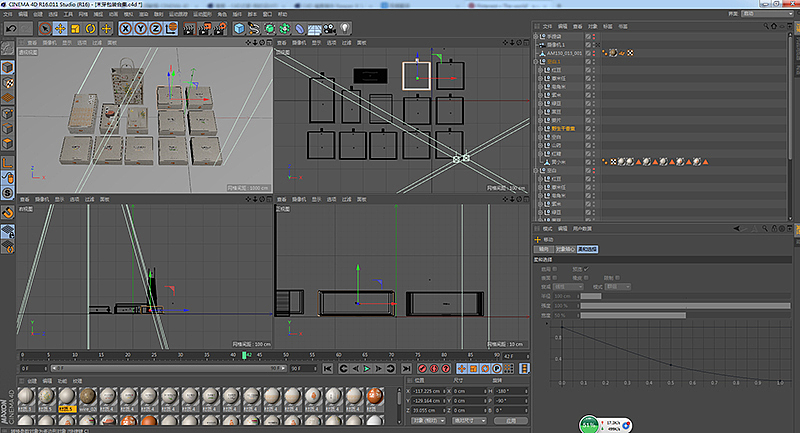Screen dimensions: 800x433
Task: Click Render to Picture Viewer icon
Action: (205, 29)
